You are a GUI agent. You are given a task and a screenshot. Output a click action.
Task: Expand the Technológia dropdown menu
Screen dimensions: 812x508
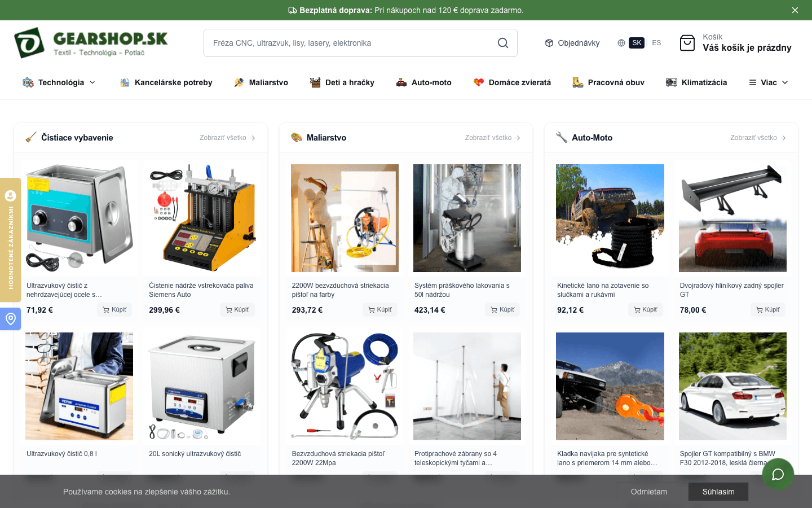59,82
